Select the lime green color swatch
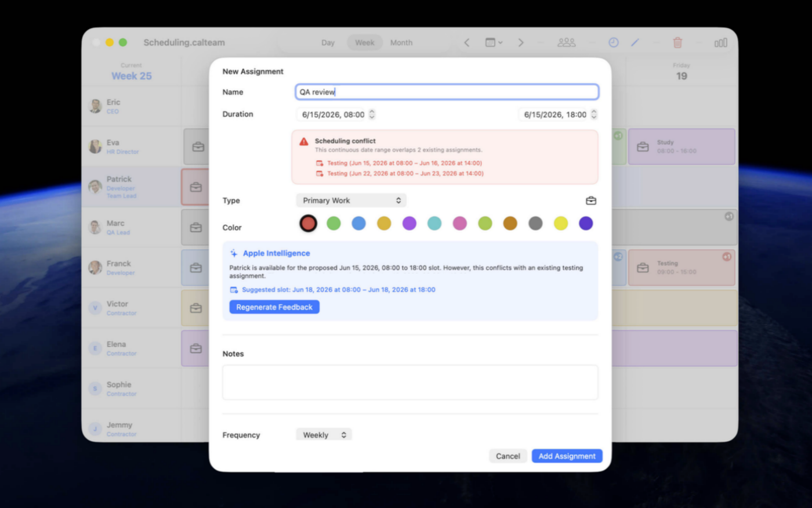 click(x=485, y=223)
